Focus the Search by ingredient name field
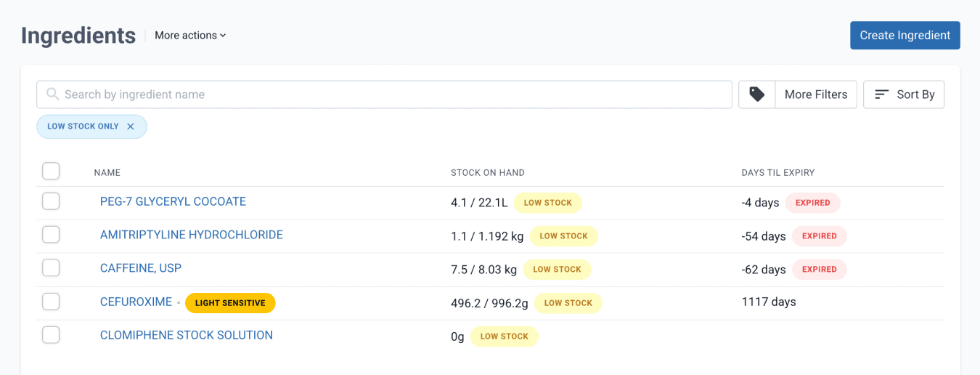The width and height of the screenshot is (980, 375). tap(384, 94)
